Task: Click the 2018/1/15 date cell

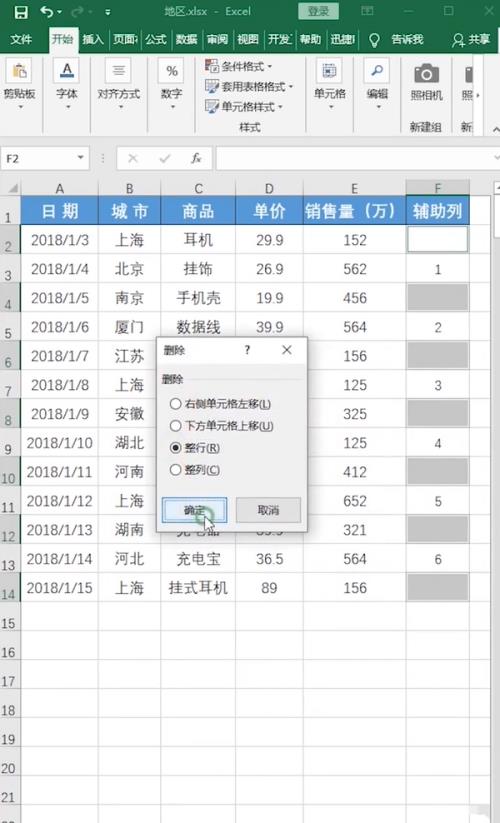Action: (59, 587)
